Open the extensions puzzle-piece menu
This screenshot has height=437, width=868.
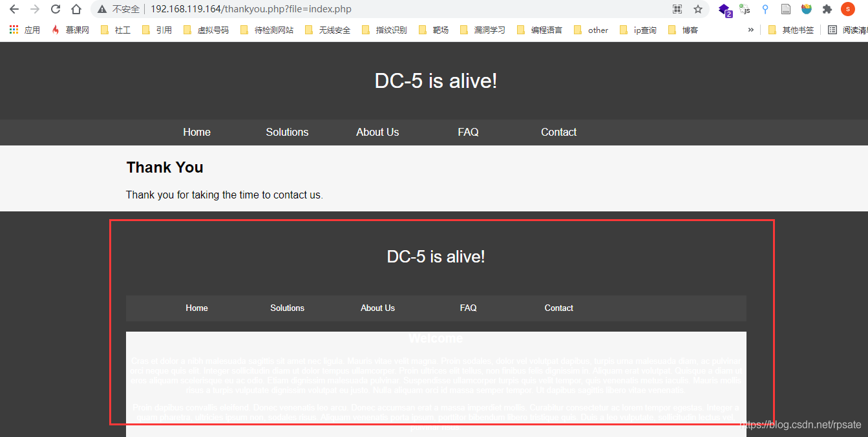click(x=827, y=9)
